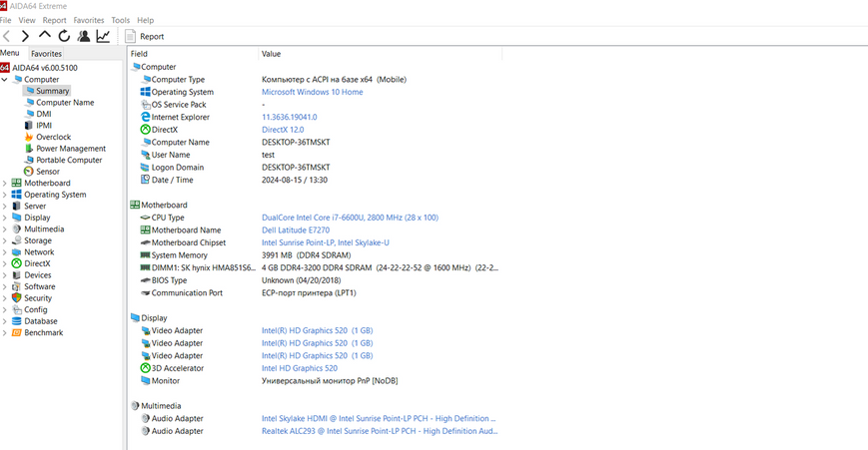
Task: Open the Favorites menu in the menu bar
Action: point(89,20)
